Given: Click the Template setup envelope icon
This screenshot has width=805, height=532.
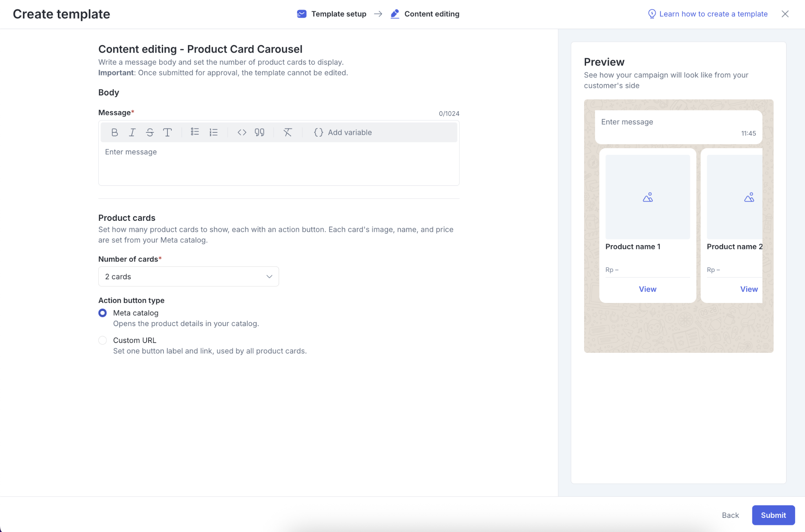Looking at the screenshot, I should [x=301, y=14].
